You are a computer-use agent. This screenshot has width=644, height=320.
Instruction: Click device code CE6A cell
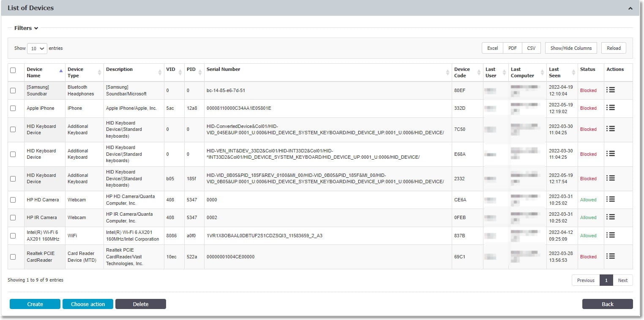tap(468, 200)
